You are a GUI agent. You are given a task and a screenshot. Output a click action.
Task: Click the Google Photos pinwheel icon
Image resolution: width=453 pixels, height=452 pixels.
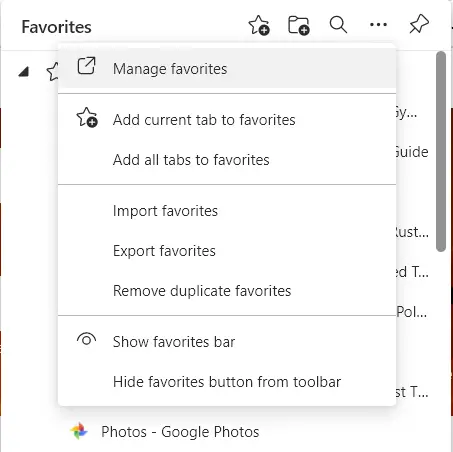[x=79, y=431]
